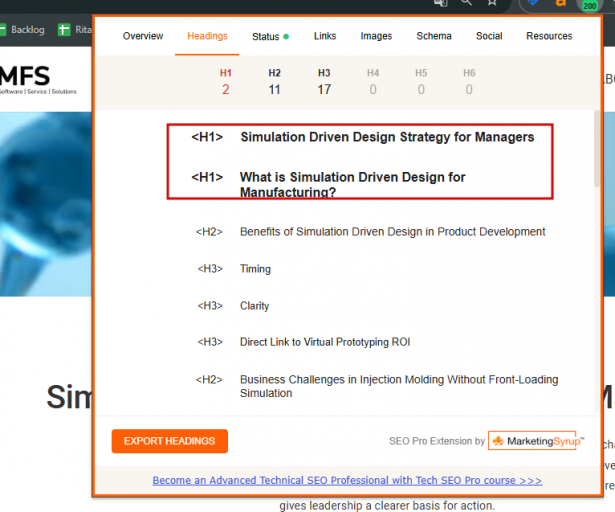
Task: Open the Overview tab
Action: click(143, 36)
